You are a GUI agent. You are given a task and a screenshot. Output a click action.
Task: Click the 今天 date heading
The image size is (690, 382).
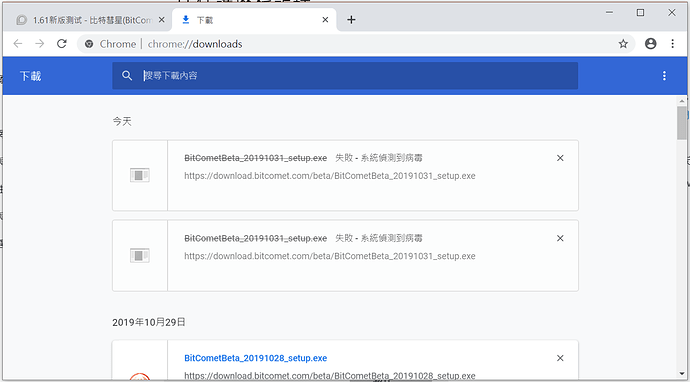click(122, 121)
